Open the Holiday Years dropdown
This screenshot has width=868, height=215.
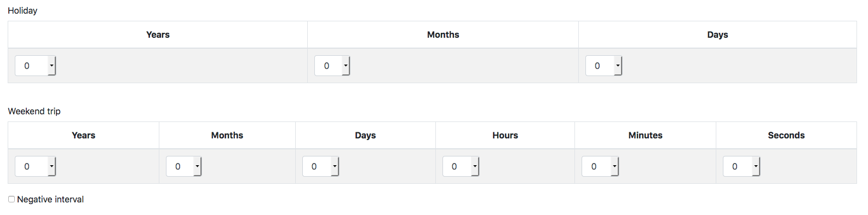[35, 66]
